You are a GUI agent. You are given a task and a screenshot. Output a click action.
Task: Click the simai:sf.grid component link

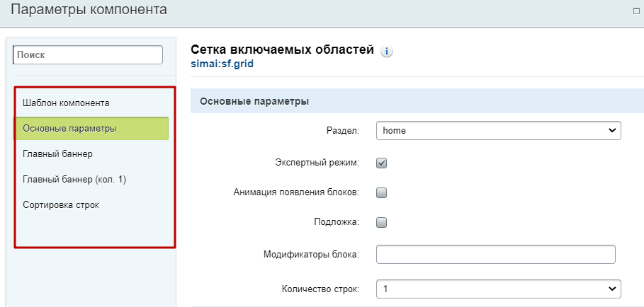click(222, 63)
